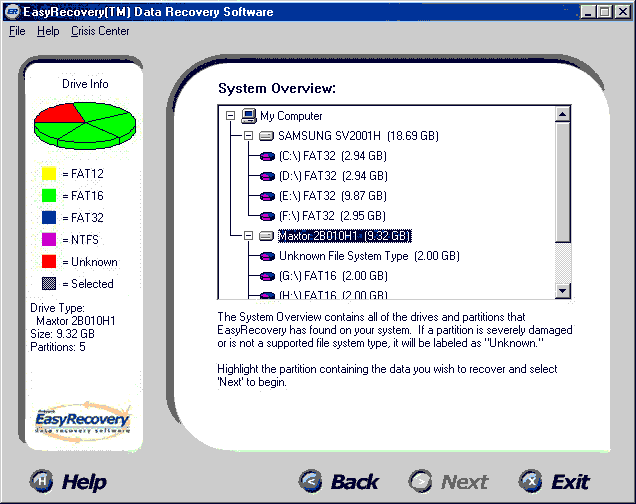Click the 'Partitions: 5' text
This screenshot has height=504, width=636.
[58, 347]
